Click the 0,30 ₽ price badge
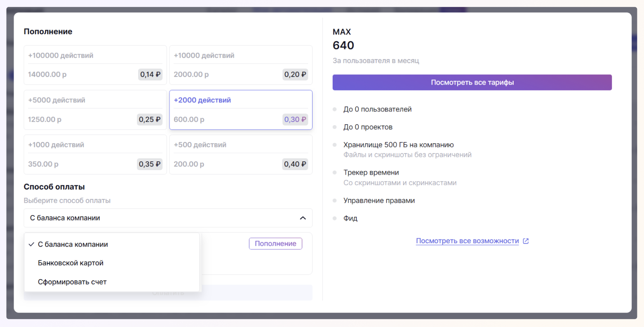Viewport: 644px width, 327px height. coord(295,120)
